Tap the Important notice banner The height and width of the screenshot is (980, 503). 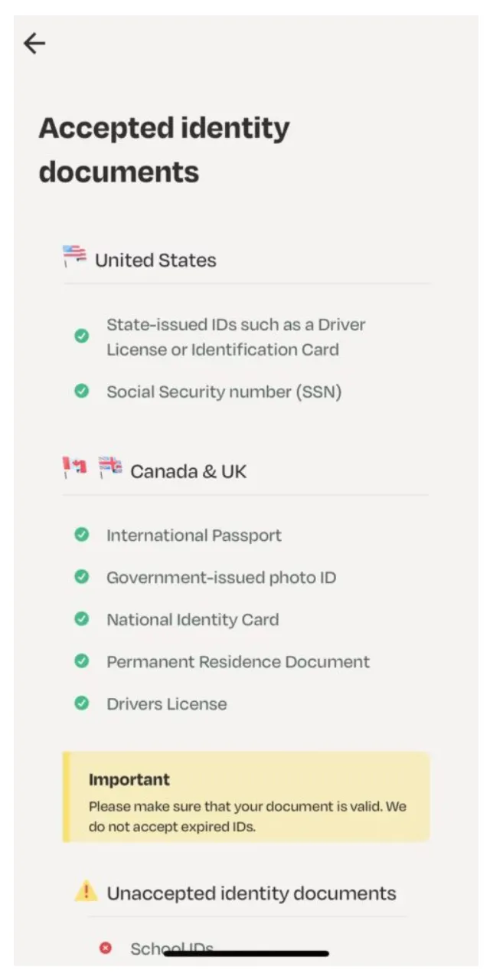247,797
